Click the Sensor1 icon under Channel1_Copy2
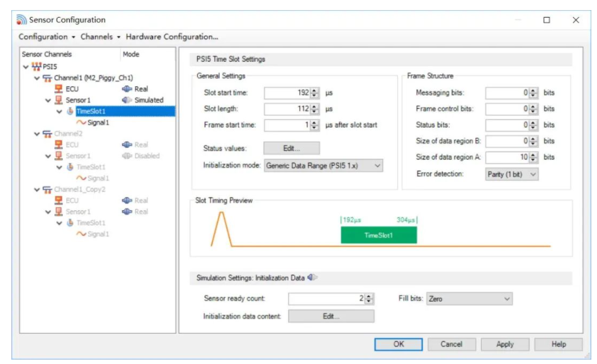The width and height of the screenshot is (597, 364). pos(59,212)
